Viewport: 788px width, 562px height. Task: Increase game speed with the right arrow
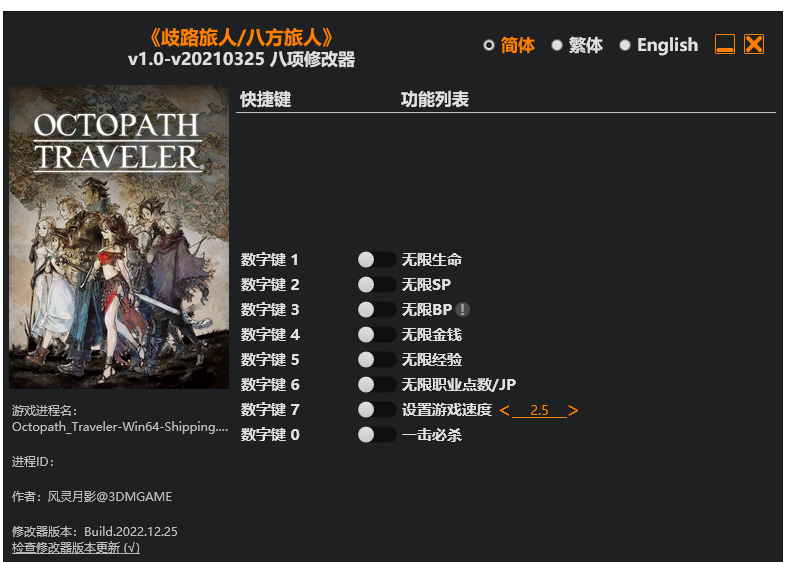tap(573, 411)
